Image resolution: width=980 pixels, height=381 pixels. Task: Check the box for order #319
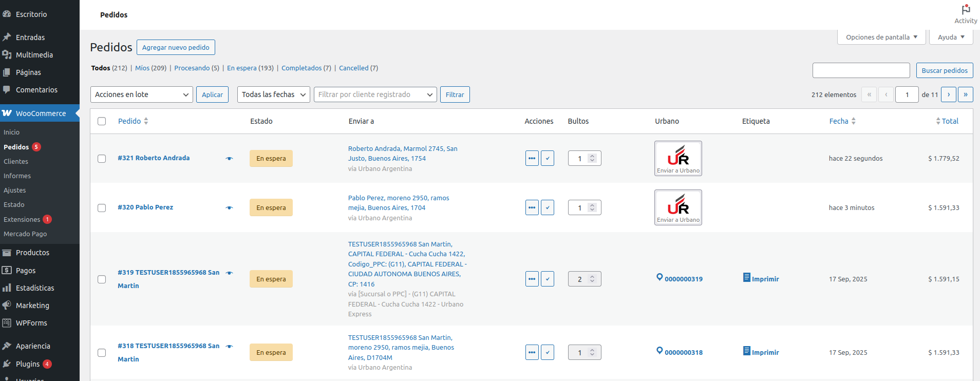tap(102, 279)
